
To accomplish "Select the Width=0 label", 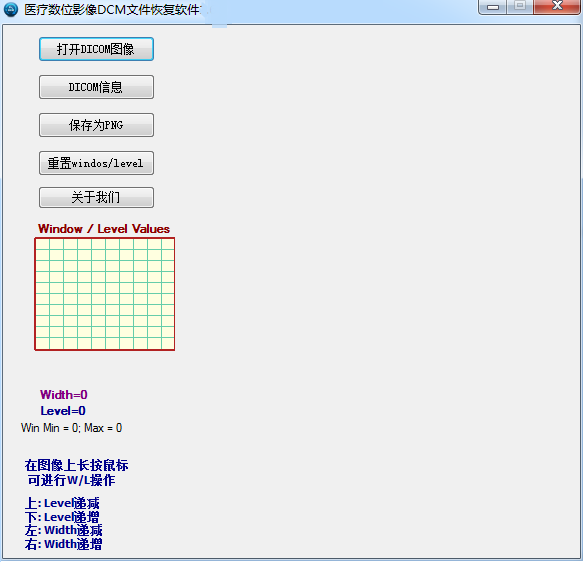I will (x=64, y=394).
